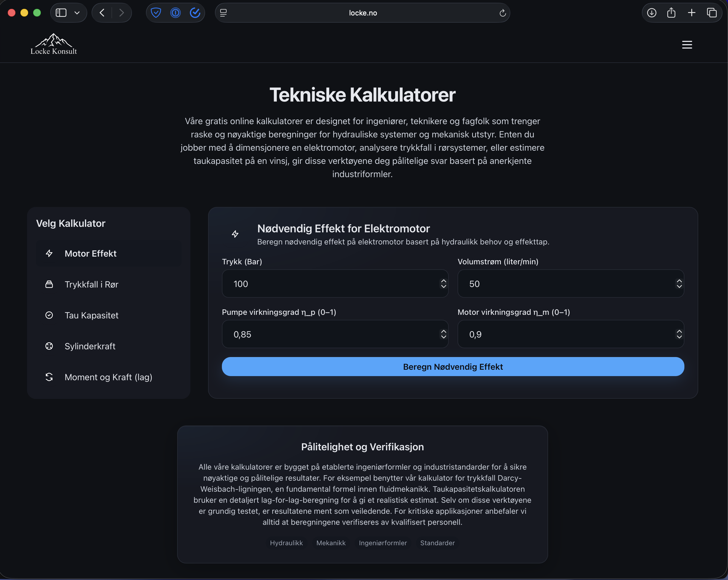Click the Sylinderkraft piston icon

(x=50, y=346)
